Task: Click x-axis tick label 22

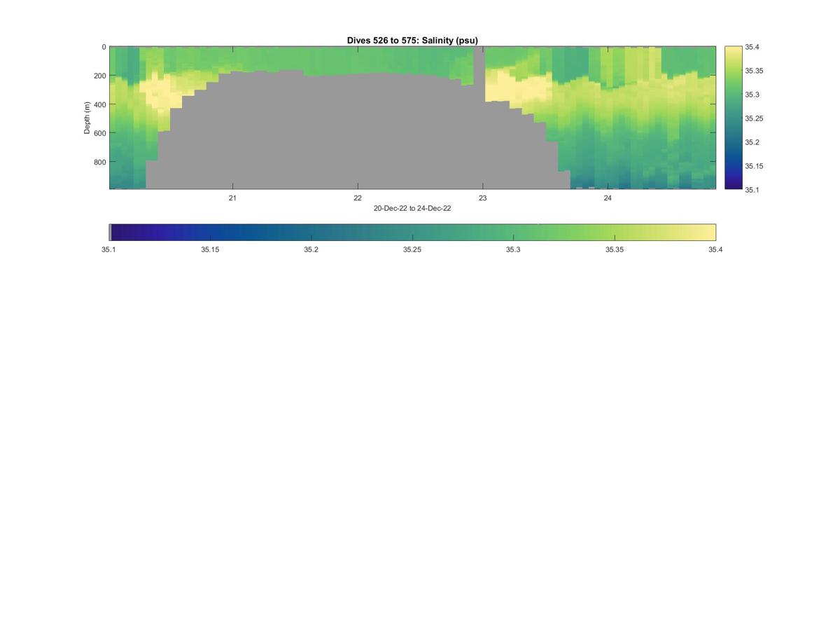Action: click(358, 198)
